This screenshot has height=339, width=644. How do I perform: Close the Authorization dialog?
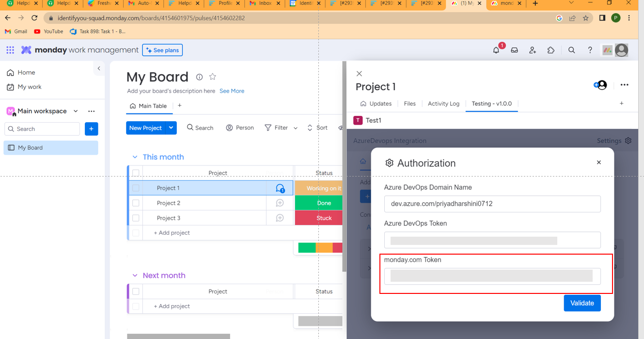click(599, 162)
